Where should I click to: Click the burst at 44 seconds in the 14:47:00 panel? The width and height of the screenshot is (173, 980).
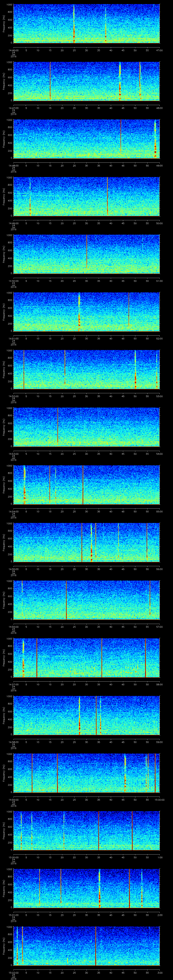tap(120, 81)
